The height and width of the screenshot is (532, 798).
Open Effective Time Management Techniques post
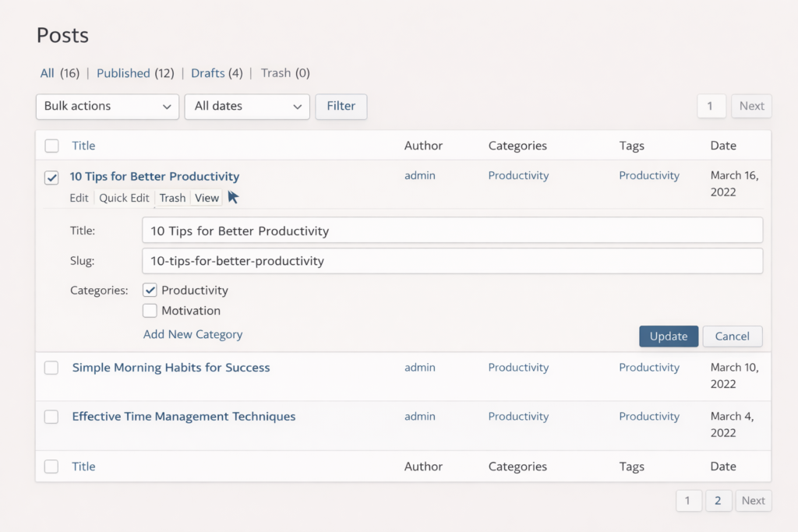(184, 417)
